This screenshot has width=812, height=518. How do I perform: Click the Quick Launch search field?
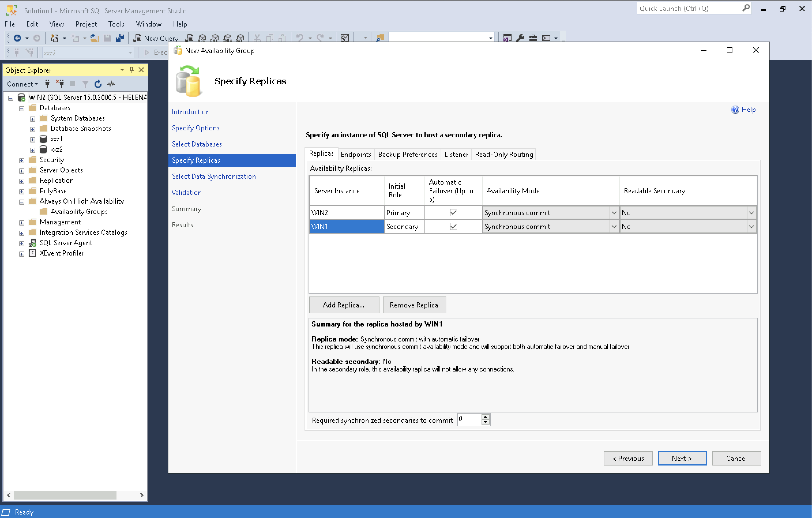(688, 8)
